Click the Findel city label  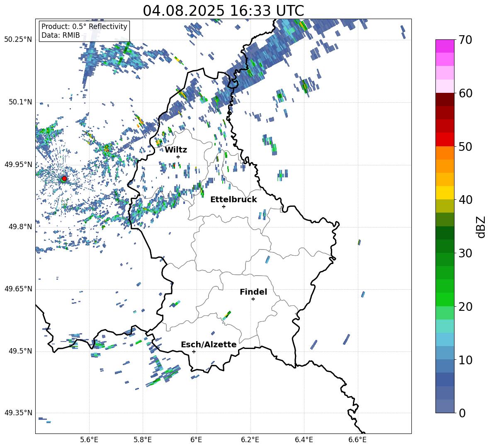tap(253, 292)
